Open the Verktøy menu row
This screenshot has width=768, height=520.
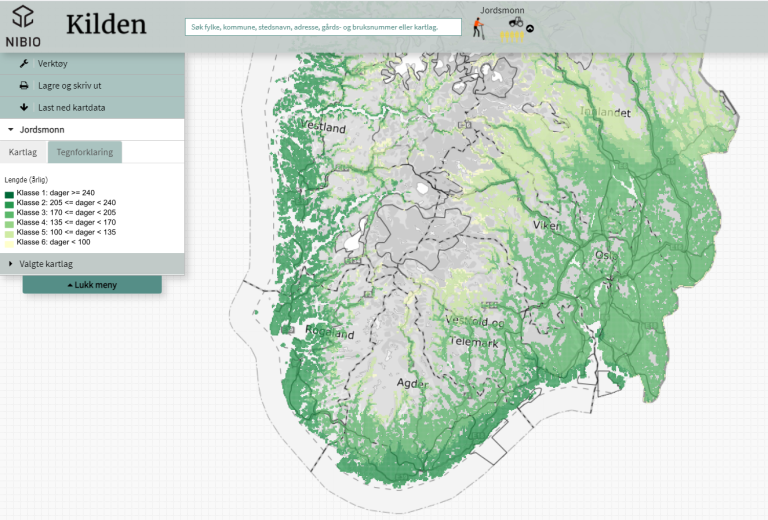[92, 64]
